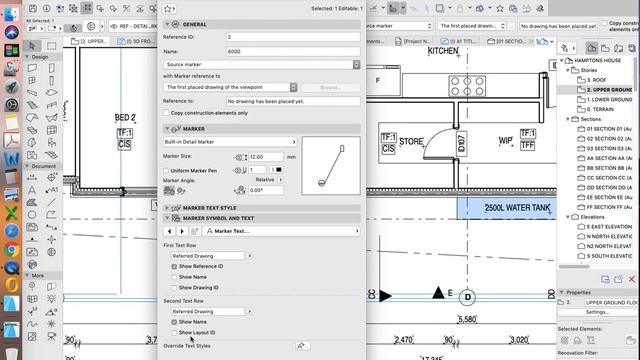This screenshot has height=360, width=640.
Task: Select the Text tool under Document
Action: coord(32,190)
